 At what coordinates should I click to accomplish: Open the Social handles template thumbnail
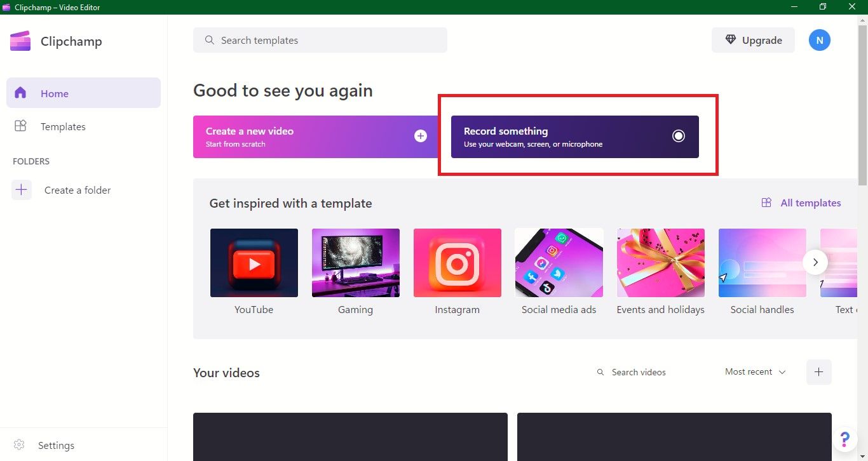[x=763, y=263]
